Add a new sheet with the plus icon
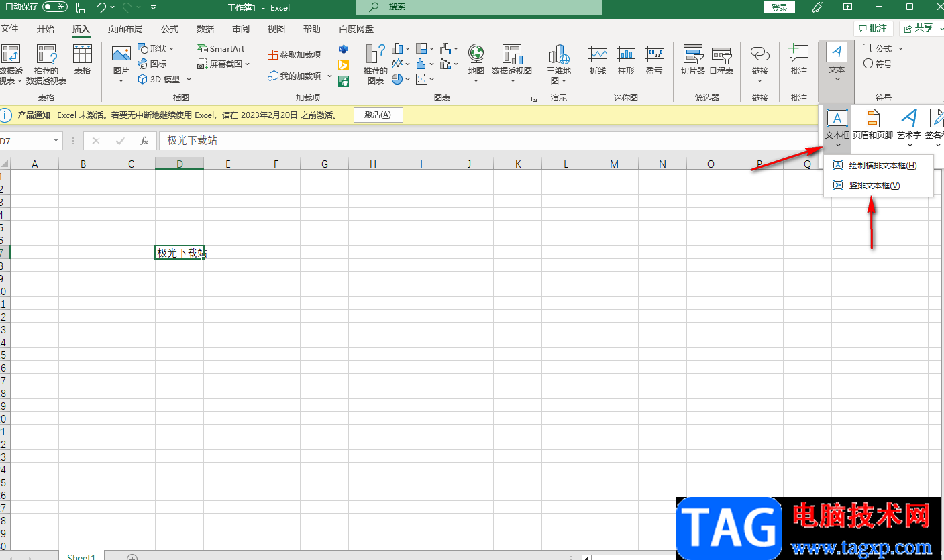This screenshot has width=944, height=560. 132,558
